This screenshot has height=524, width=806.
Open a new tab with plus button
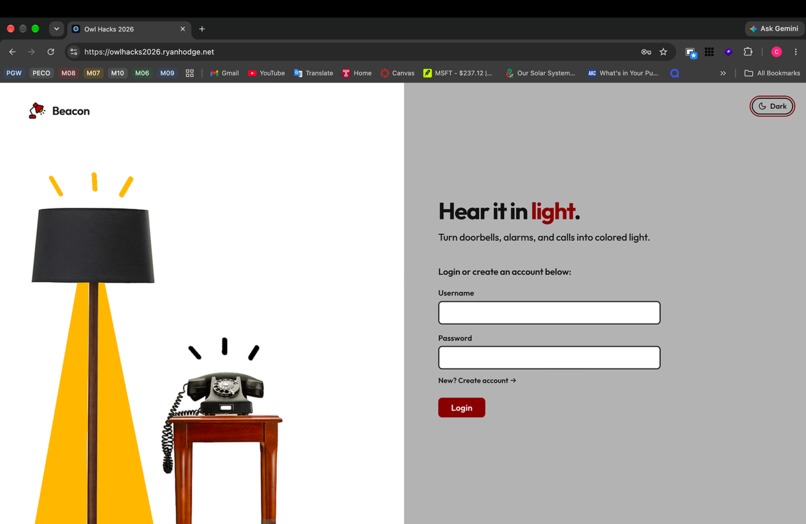(x=202, y=29)
